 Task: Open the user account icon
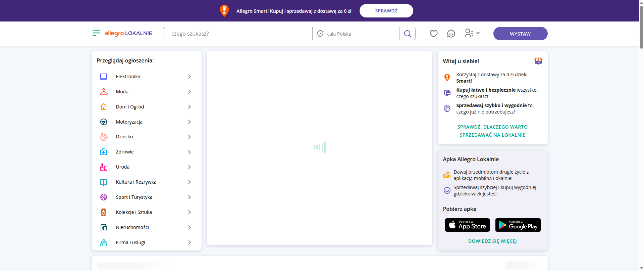click(469, 33)
